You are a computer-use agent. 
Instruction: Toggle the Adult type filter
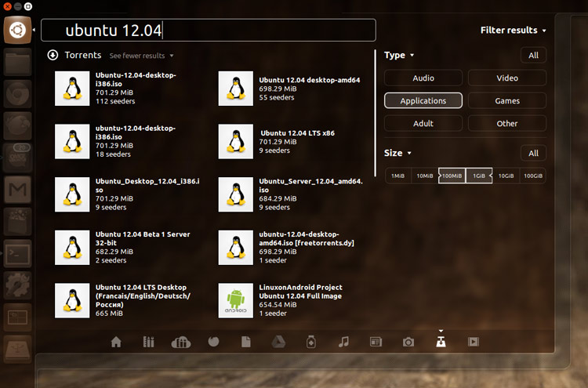click(423, 123)
